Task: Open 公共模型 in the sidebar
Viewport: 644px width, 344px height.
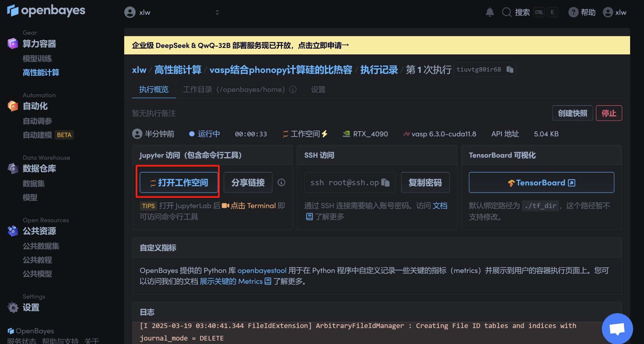Action: pyautogui.click(x=37, y=273)
